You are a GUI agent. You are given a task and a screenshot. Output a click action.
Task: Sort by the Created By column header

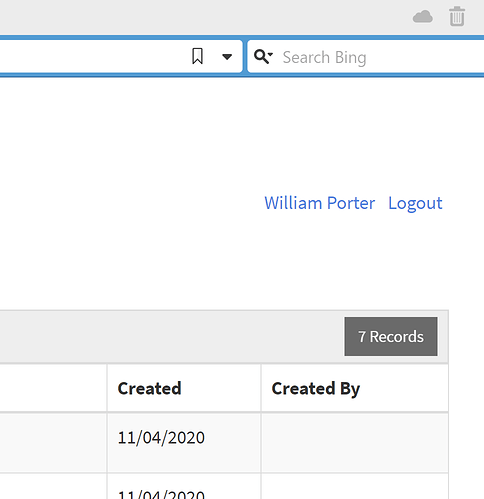pos(316,389)
